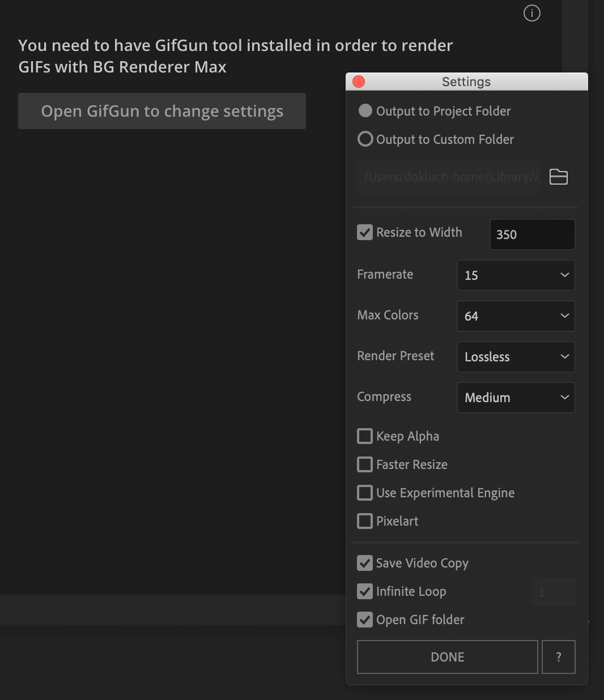Click the Framerate label

(385, 274)
